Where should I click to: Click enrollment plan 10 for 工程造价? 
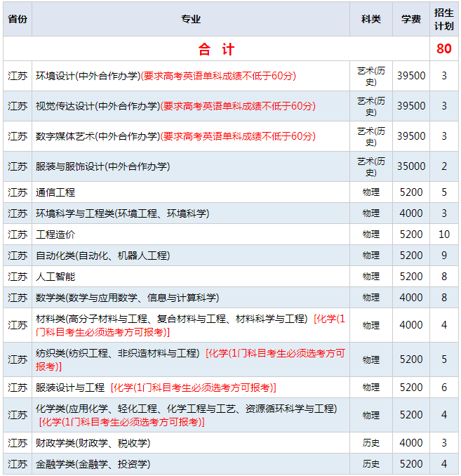444,234
